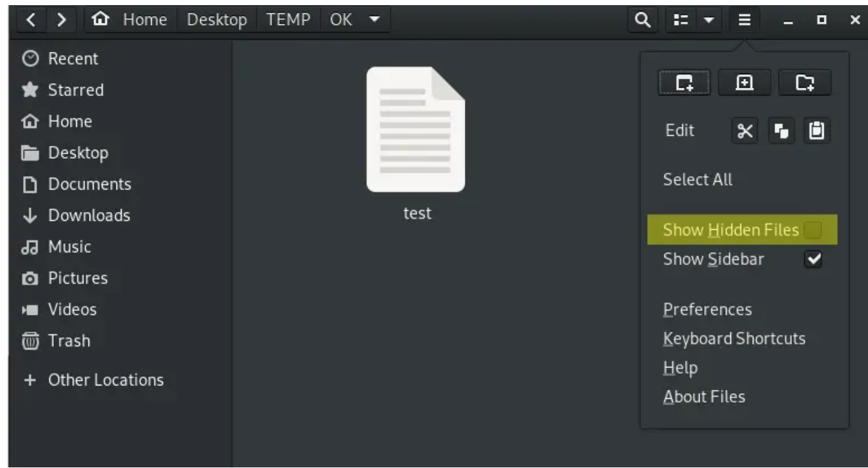Create a new folder using the folder-plus icon

(x=805, y=83)
